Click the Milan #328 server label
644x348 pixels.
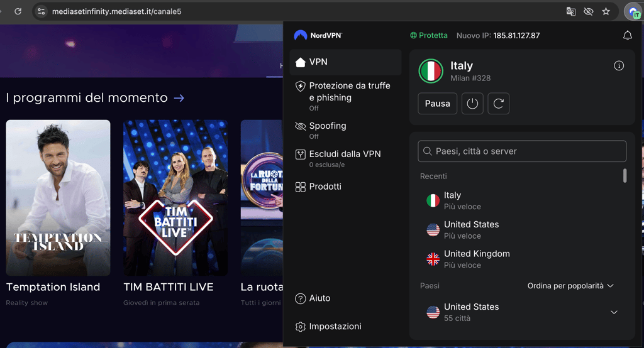pyautogui.click(x=470, y=78)
